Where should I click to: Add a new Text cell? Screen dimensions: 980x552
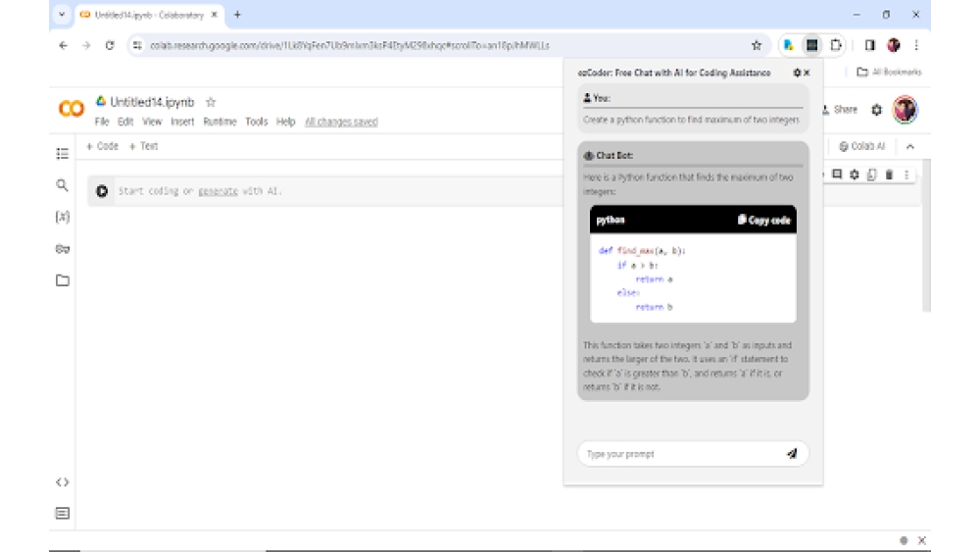144,146
